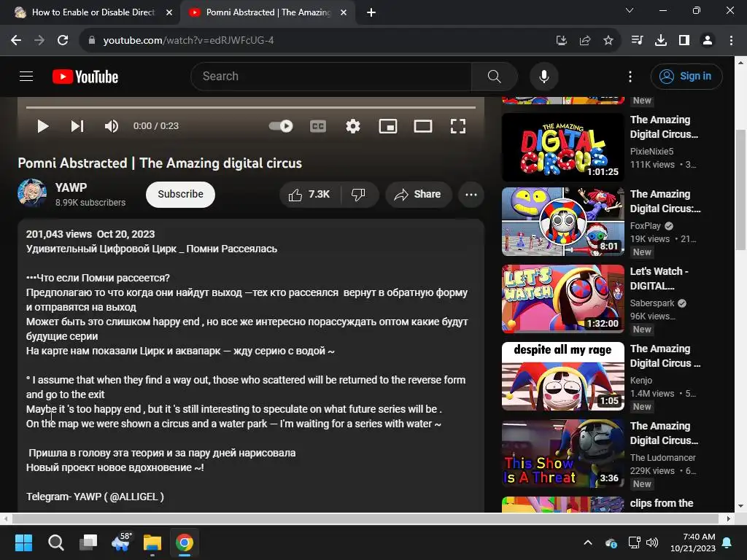Enable theater mode

tap(423, 126)
